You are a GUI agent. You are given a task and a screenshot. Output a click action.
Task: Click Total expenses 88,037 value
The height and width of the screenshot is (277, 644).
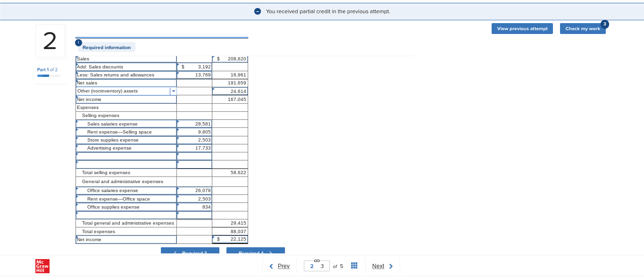tap(230, 232)
